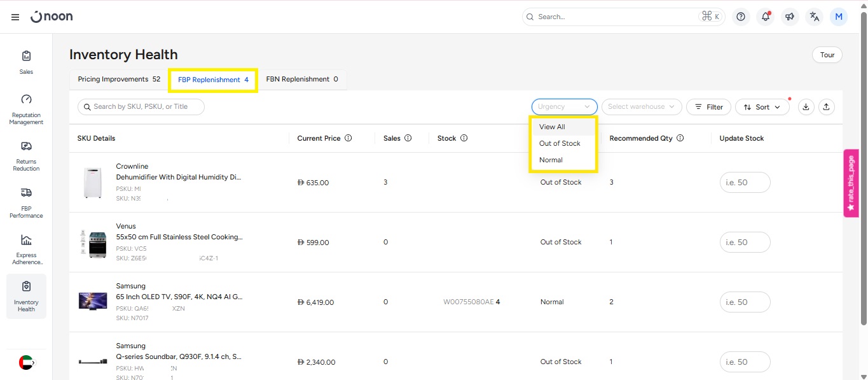Click Update Stock field for Crownline dehumidifier
868x380 pixels.
pos(745,183)
